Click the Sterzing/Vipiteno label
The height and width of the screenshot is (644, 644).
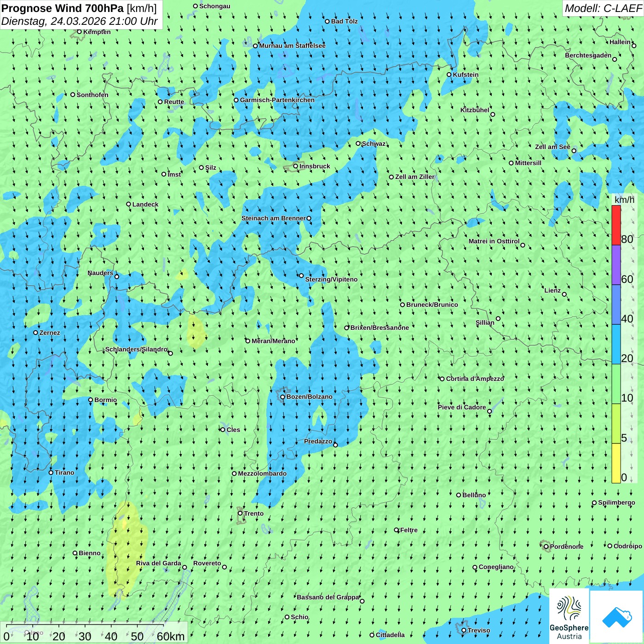click(x=331, y=279)
